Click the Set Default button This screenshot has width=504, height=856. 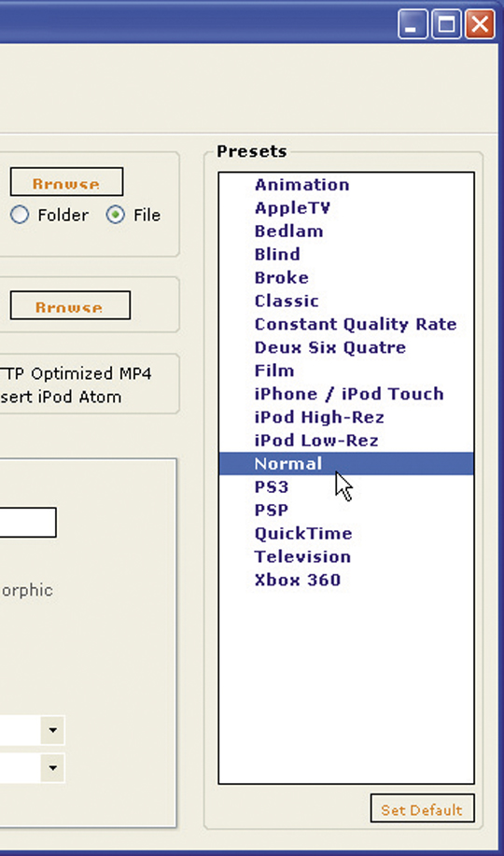pos(422,808)
